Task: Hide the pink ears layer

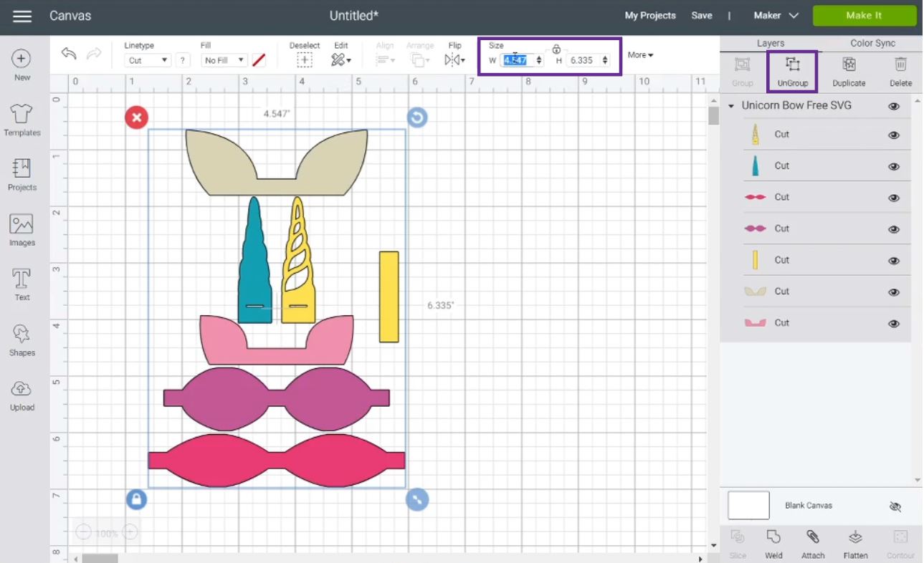Action: 894,324
